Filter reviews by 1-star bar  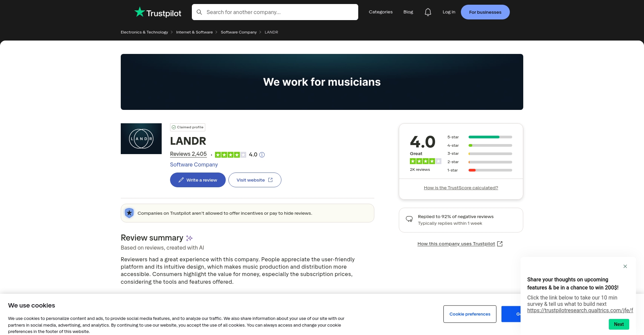click(490, 170)
